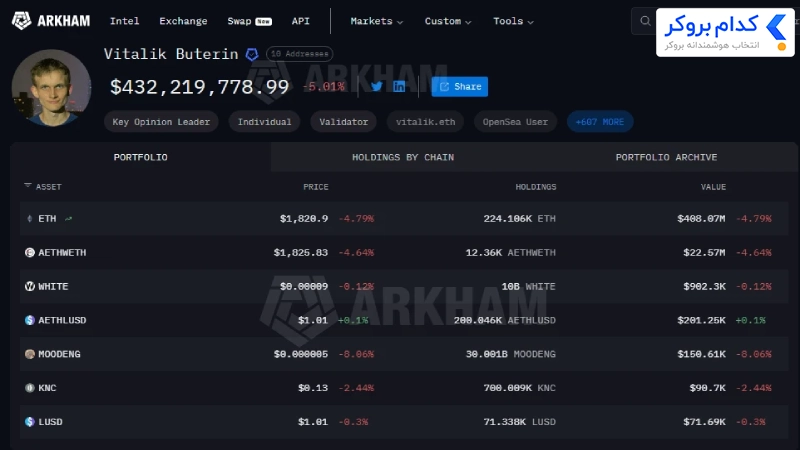This screenshot has width=800, height=450.
Task: Share profile via the LinkedIn icon
Action: [399, 86]
